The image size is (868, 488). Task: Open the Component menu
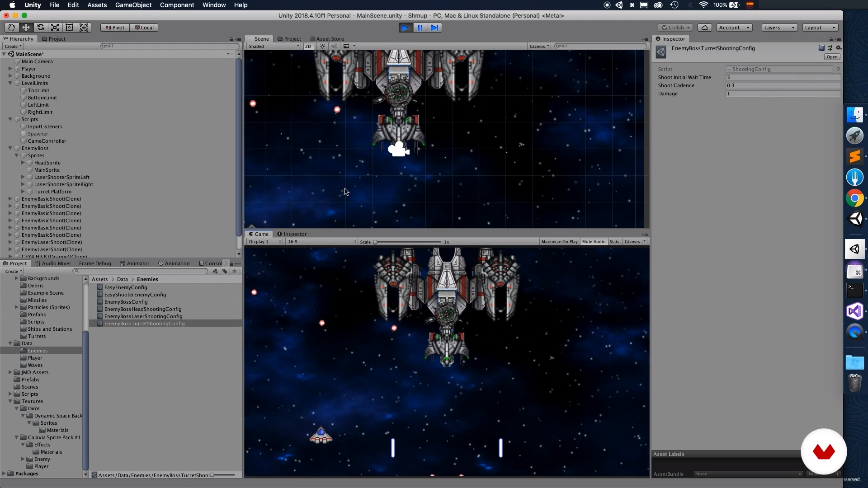pos(177,5)
